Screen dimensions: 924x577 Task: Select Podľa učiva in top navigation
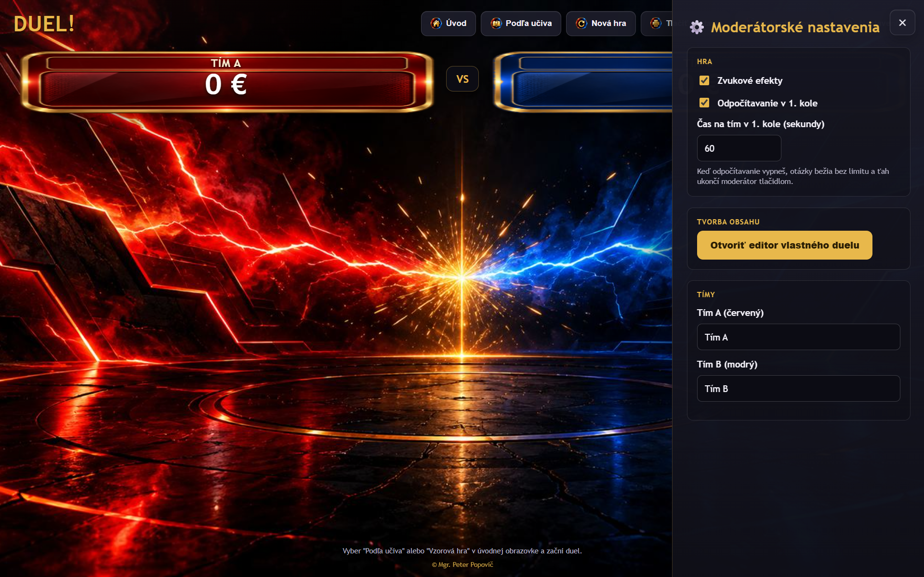521,23
